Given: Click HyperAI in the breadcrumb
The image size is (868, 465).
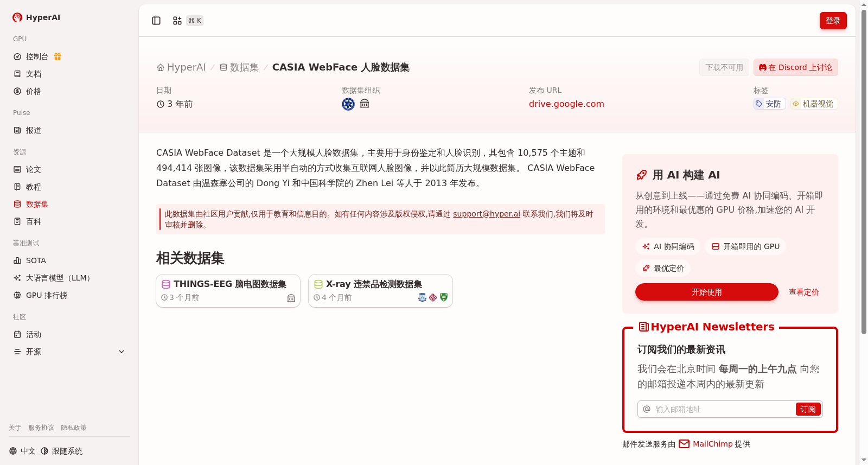Looking at the screenshot, I should pos(186,67).
